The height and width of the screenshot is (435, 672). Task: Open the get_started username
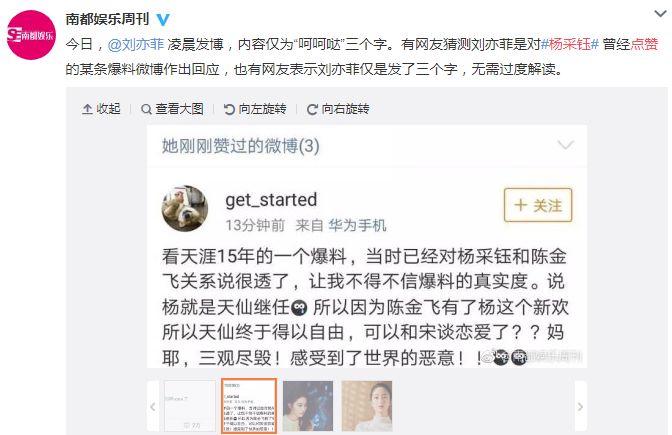pyautogui.click(x=271, y=200)
